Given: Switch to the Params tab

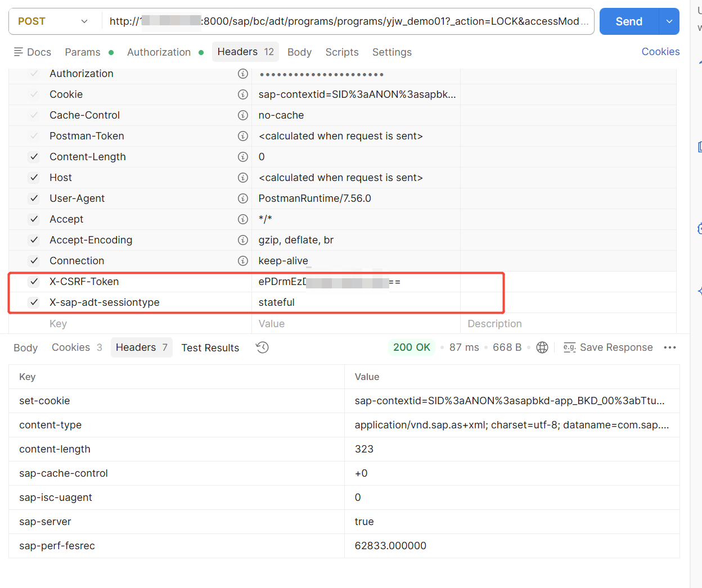Looking at the screenshot, I should [83, 52].
